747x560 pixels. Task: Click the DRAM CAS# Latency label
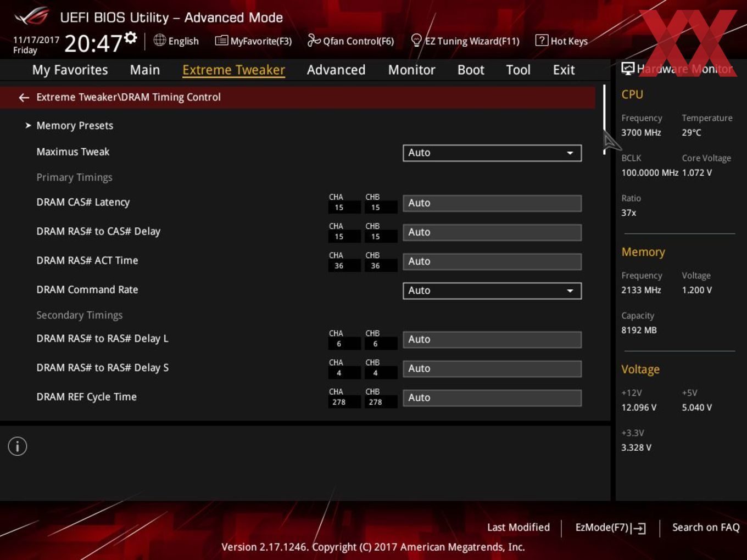tap(83, 202)
